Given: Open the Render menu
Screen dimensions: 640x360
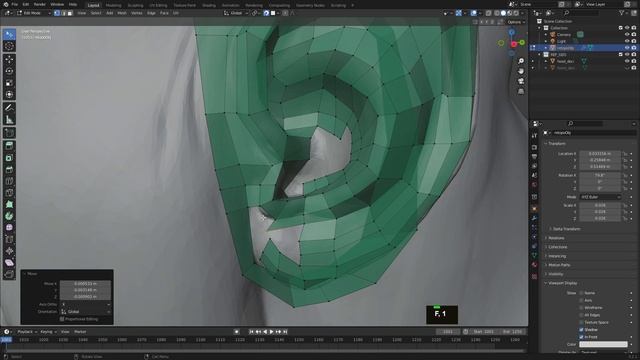Looking at the screenshot, I should tap(40, 4).
